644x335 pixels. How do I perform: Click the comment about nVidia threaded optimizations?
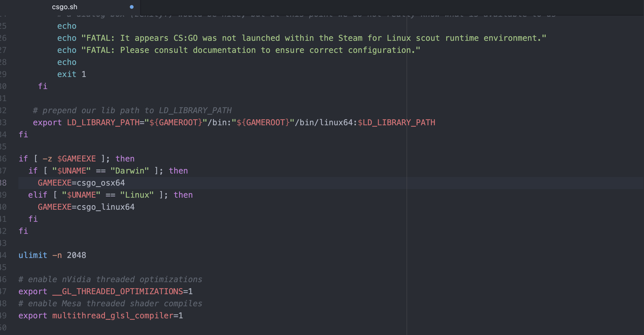110,280
